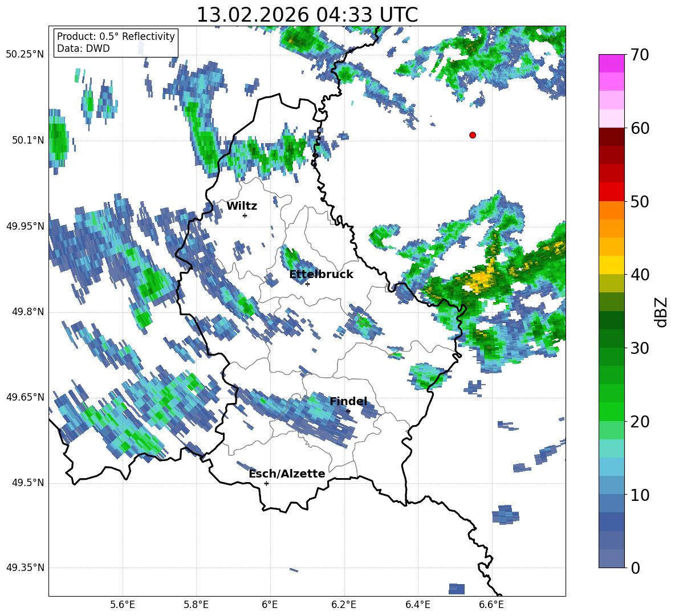Image resolution: width=675 pixels, height=616 pixels.
Task: Click the Ettelbruck location cross marker
Action: (307, 284)
